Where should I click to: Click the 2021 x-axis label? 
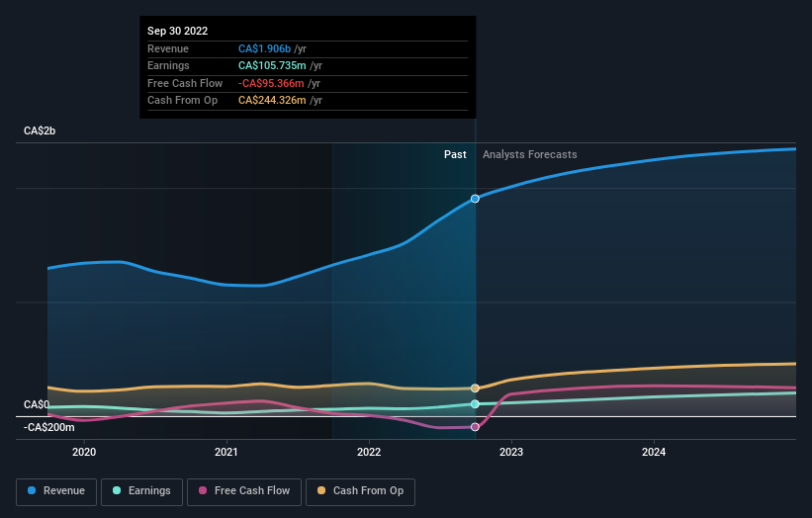pyautogui.click(x=226, y=453)
